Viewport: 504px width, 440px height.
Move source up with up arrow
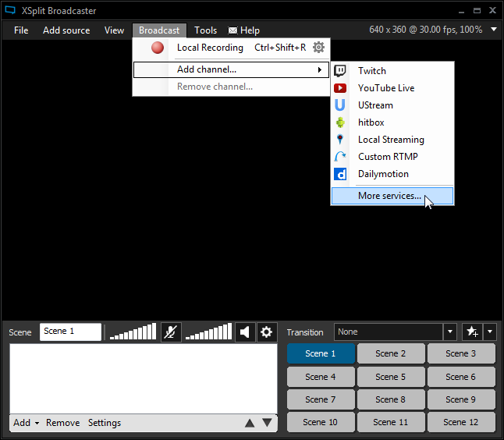250,423
